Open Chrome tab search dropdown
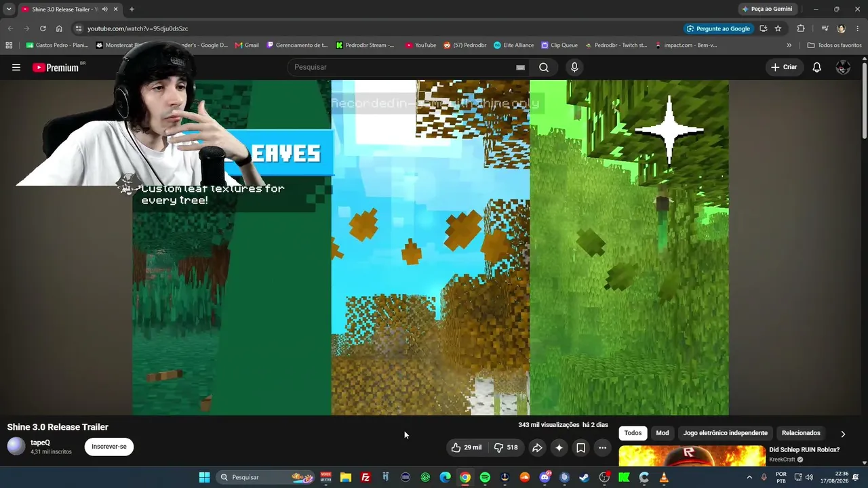The width and height of the screenshot is (868, 488). (x=9, y=9)
